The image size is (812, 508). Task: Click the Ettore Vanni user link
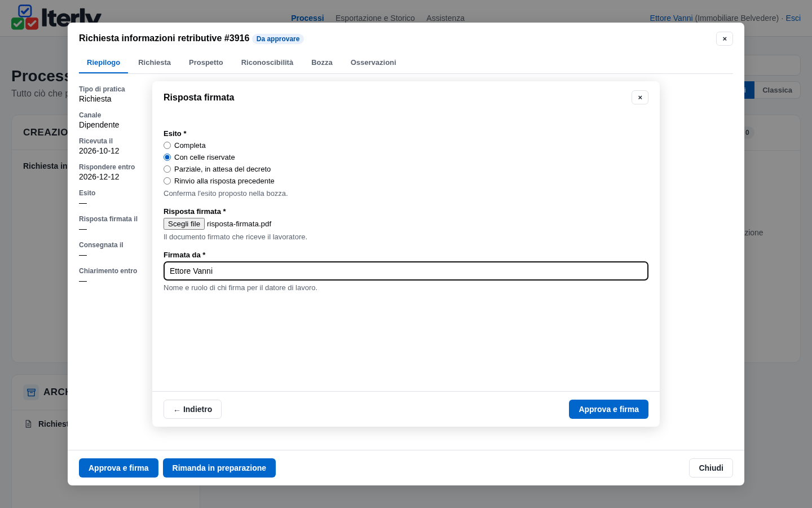coord(671,18)
